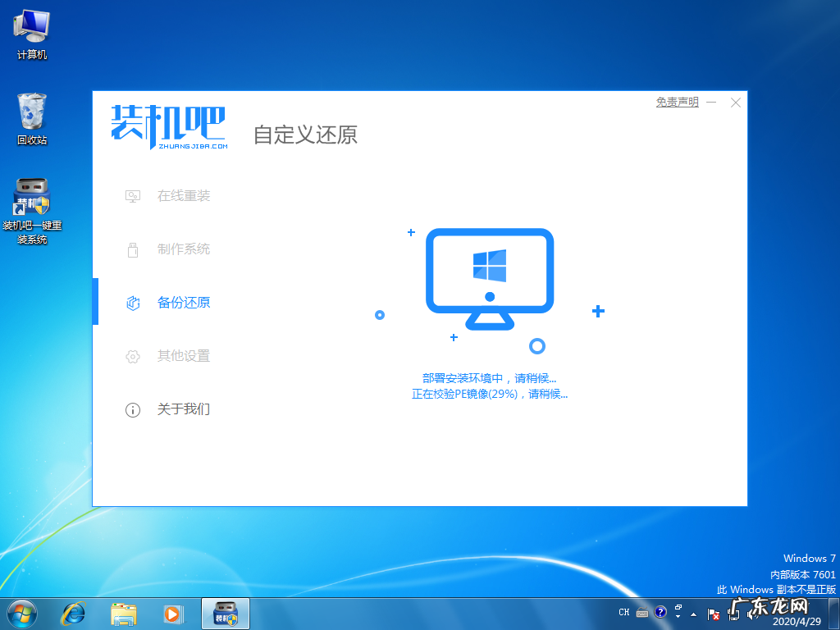840x630 pixels.
Task: Open 其他设置 via the gear icon
Action: (x=133, y=356)
